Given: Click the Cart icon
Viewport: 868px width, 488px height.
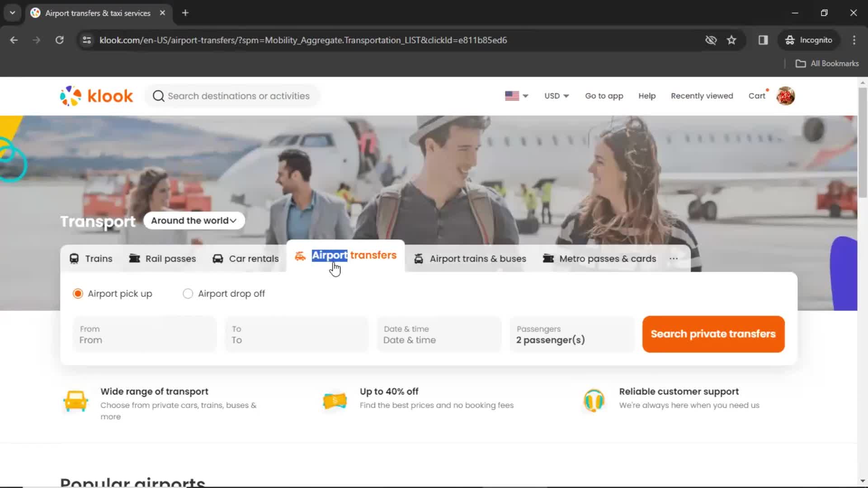Looking at the screenshot, I should (x=757, y=96).
